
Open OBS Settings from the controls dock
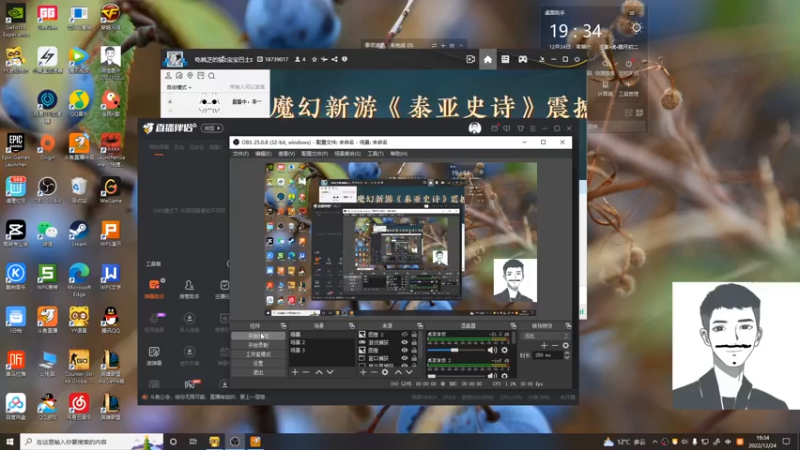tap(258, 363)
